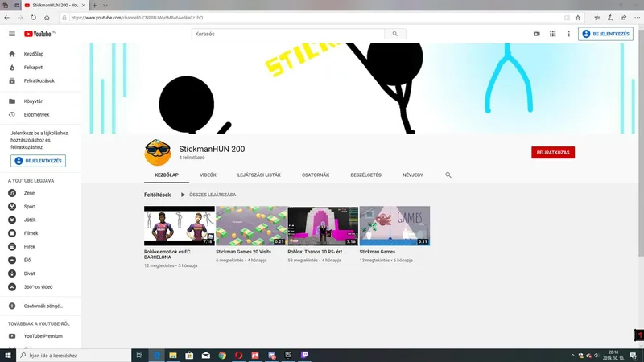Switch to the CSATORNÁK tab
This screenshot has width=644, height=362.
[x=316, y=175]
